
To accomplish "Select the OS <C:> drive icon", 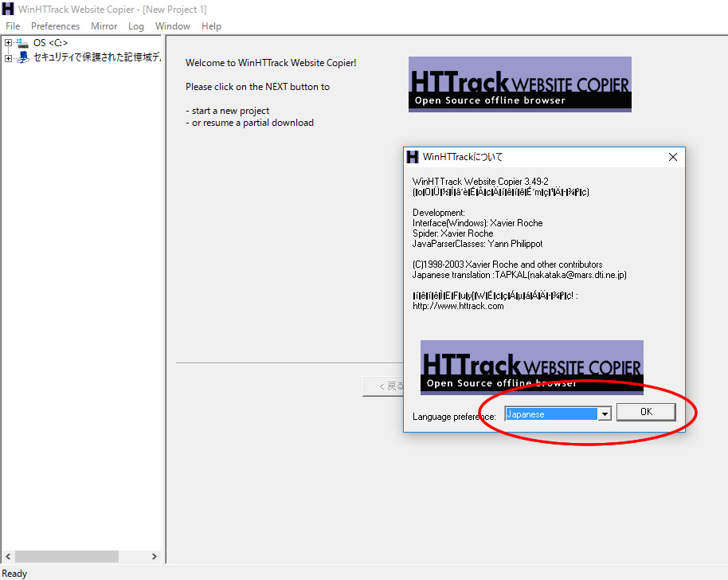I will (24, 42).
